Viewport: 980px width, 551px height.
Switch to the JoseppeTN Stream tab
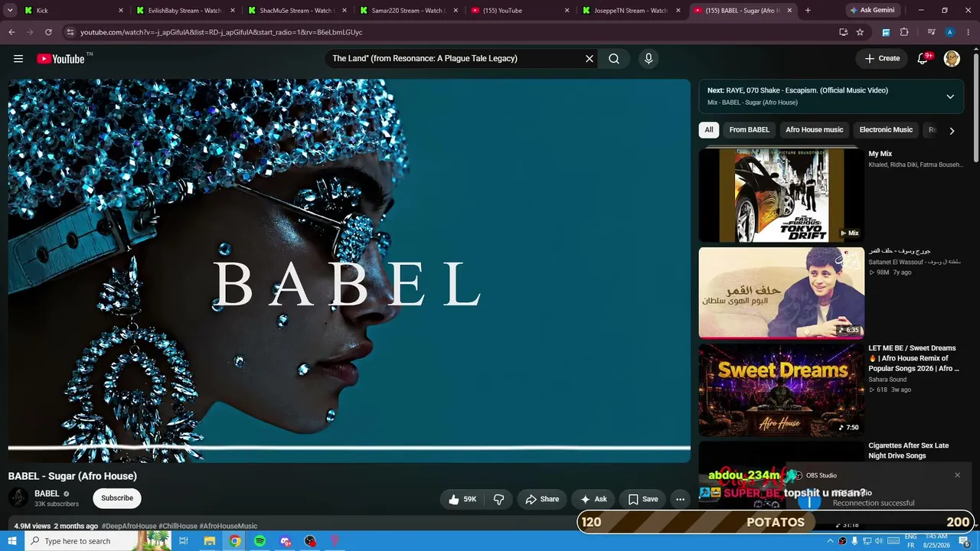pos(631,11)
